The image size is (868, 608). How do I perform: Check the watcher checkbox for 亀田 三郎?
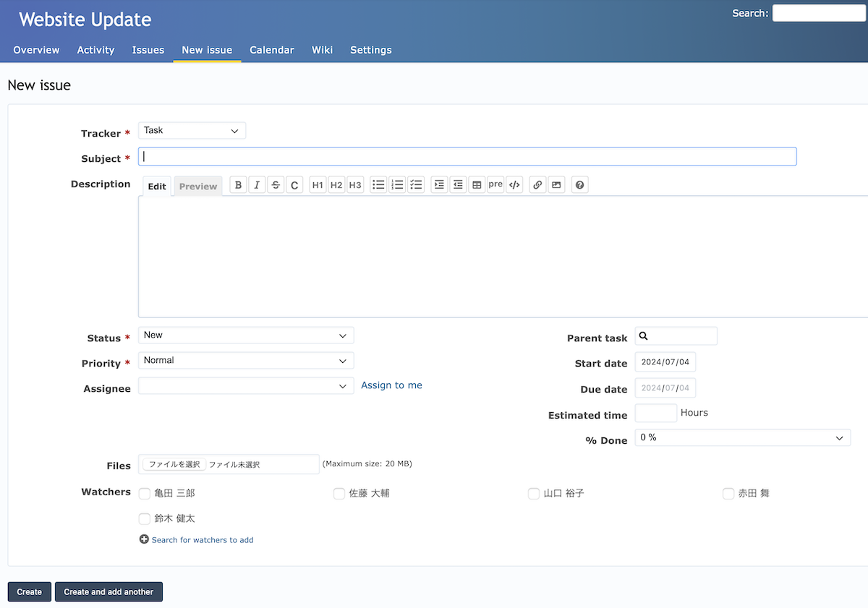point(145,493)
